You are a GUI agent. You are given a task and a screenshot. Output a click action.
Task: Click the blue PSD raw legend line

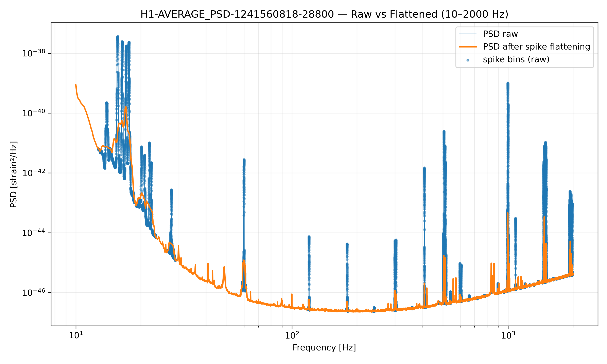point(468,34)
